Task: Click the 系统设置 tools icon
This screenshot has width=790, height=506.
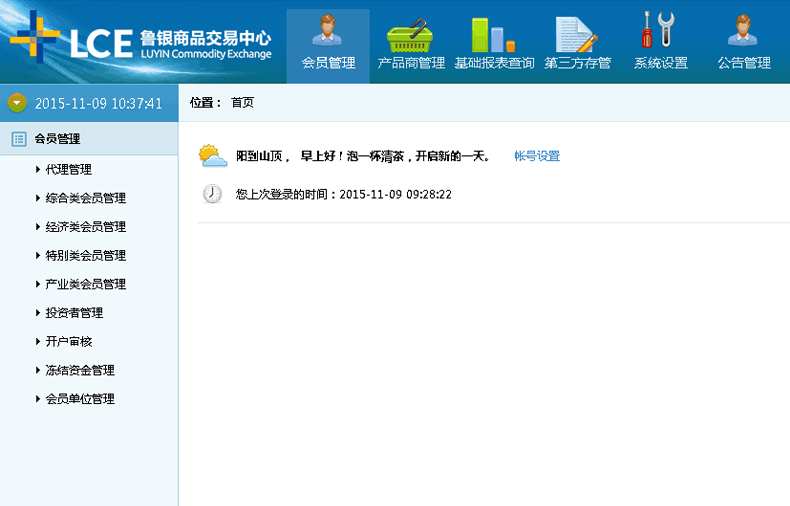Action: (x=660, y=32)
